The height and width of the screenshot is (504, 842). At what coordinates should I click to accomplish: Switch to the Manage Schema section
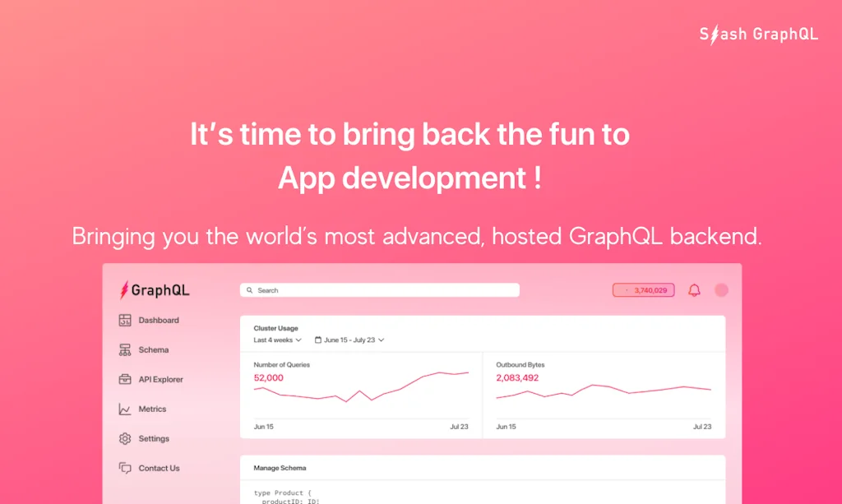279,467
